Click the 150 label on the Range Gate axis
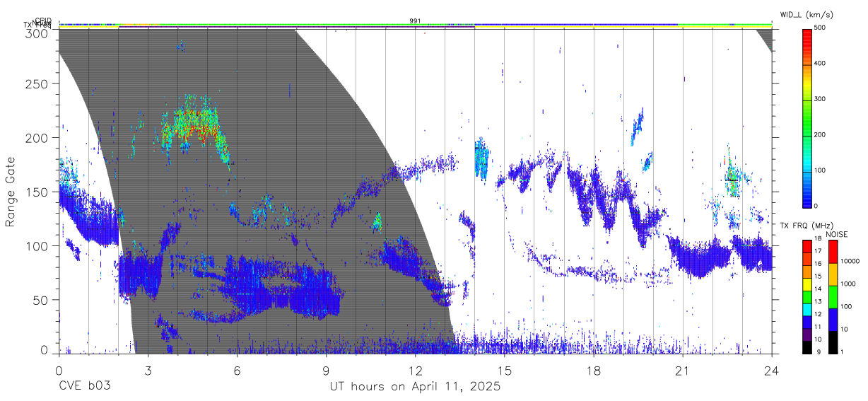Screen dimensions: 868x401 (37, 192)
